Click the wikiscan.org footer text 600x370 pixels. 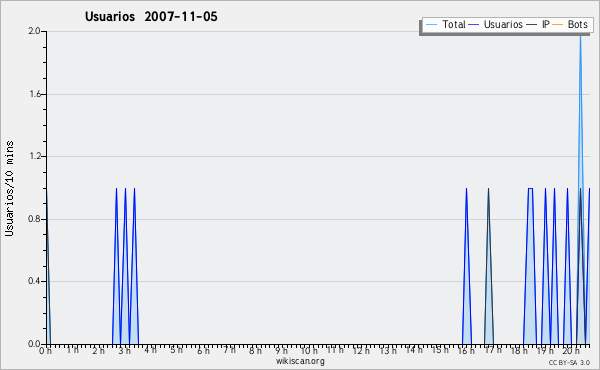click(300, 361)
